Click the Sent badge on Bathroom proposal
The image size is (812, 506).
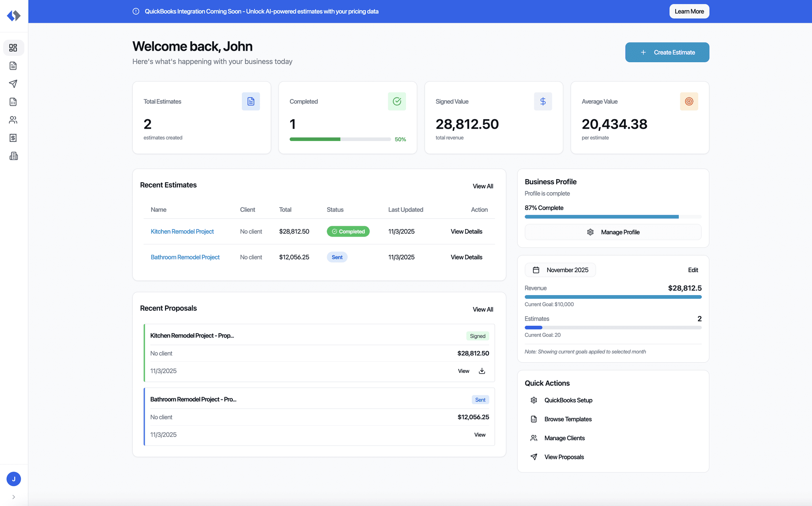click(480, 400)
